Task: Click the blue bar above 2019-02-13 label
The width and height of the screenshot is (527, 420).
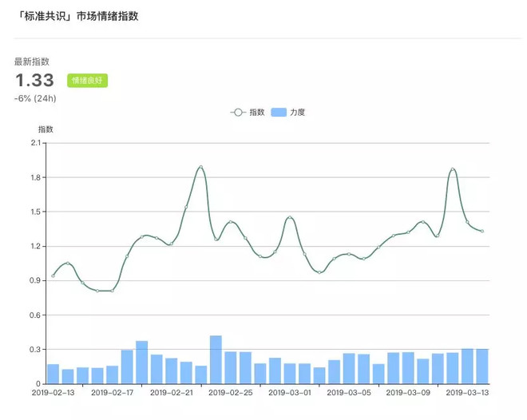Action: coord(53,374)
